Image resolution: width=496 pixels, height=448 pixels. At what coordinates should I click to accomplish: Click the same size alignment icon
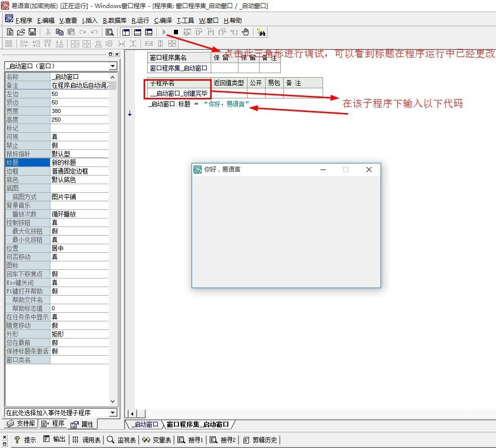click(172, 44)
